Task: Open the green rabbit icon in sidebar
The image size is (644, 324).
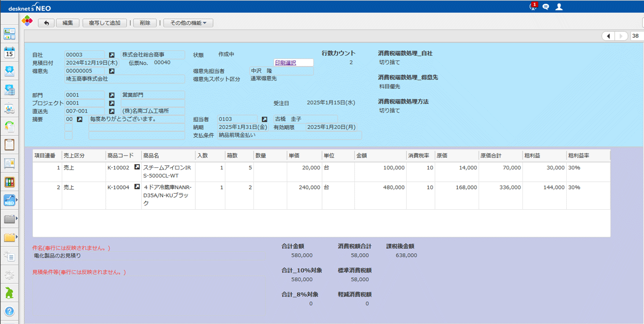Action: point(9,292)
